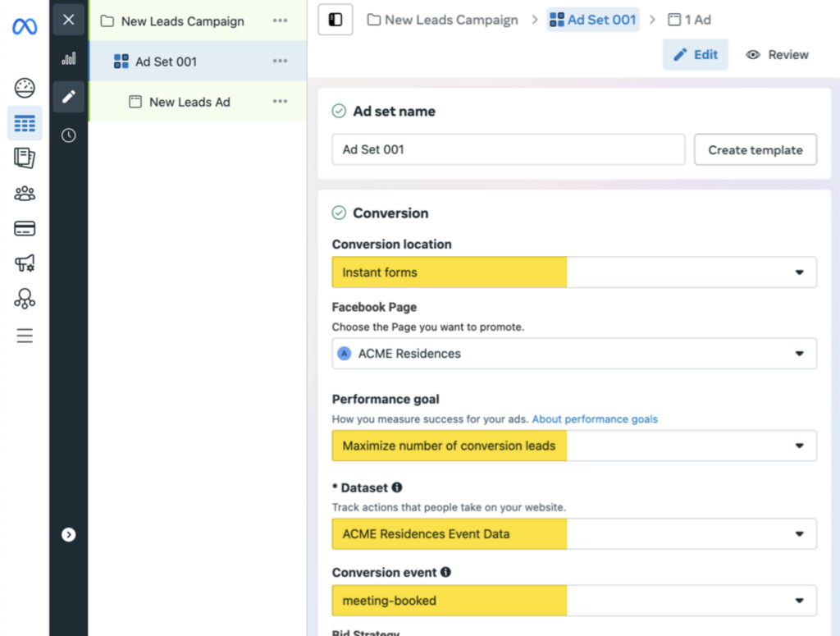
Task: Open the Conversion event meeting-booked dropdown
Action: coord(574,601)
